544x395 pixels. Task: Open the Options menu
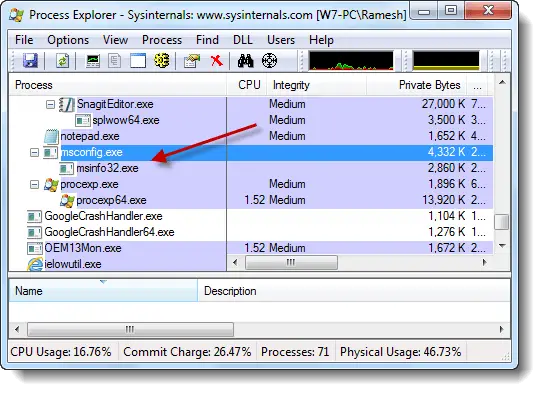68,40
